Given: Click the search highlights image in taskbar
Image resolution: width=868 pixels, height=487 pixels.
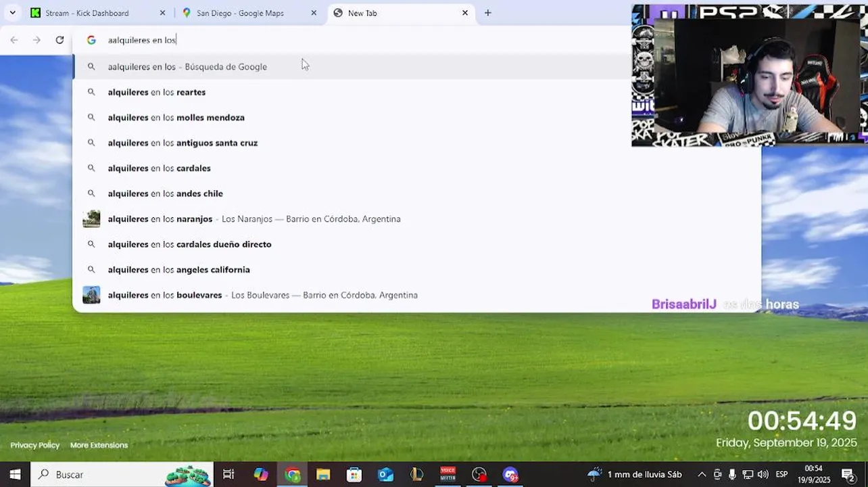Looking at the screenshot, I should [x=188, y=475].
